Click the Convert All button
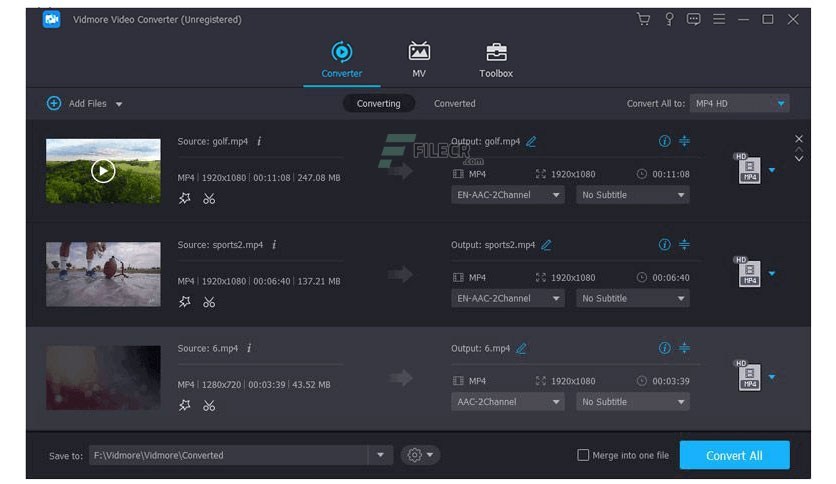Screen dimensions: 836x484 [734, 455]
